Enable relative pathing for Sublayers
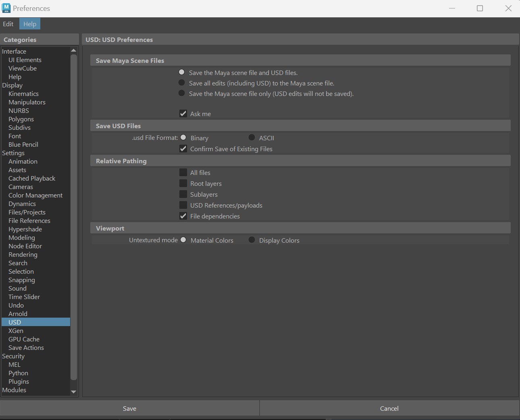 [x=183, y=194]
